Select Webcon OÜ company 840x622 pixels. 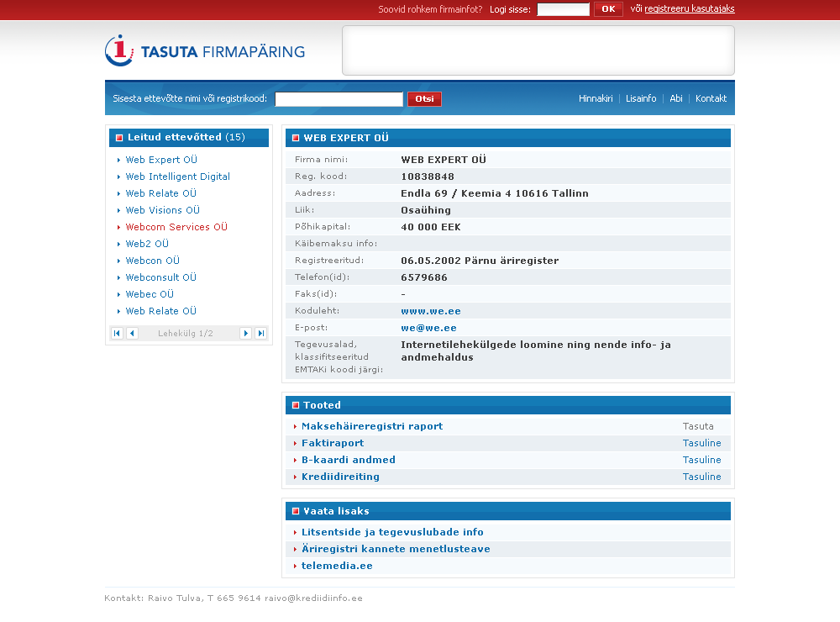click(152, 261)
